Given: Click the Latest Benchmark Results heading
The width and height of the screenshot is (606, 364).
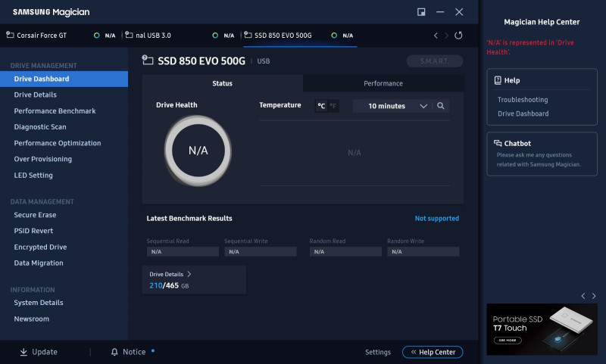Looking at the screenshot, I should coord(189,219).
